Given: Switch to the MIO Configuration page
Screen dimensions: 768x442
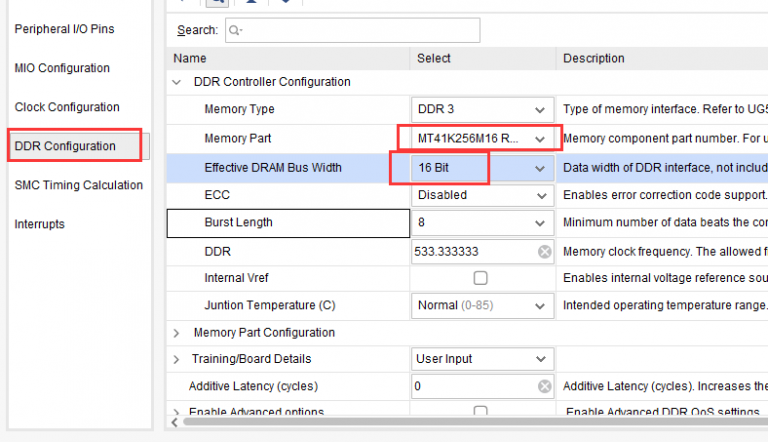Looking at the screenshot, I should click(62, 68).
